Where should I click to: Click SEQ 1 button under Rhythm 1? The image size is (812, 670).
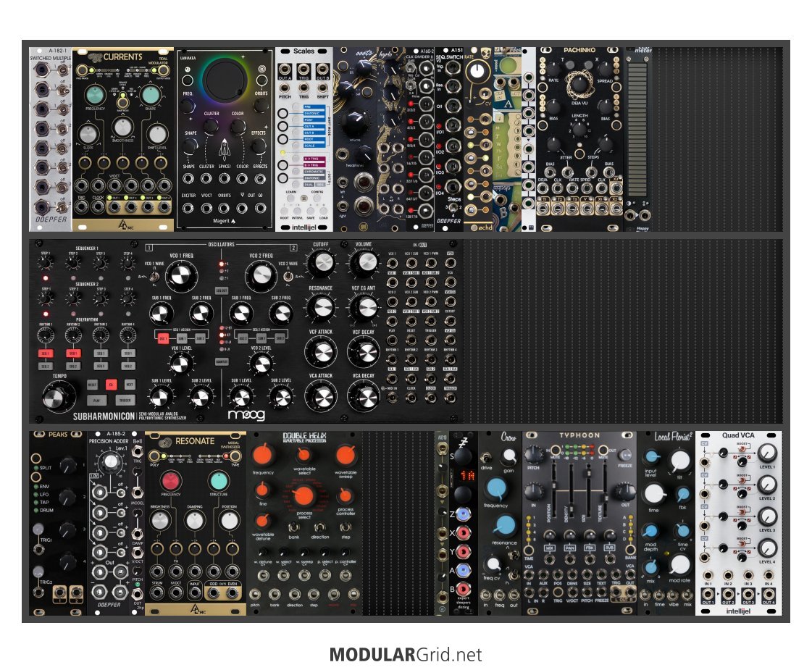pos(46,353)
